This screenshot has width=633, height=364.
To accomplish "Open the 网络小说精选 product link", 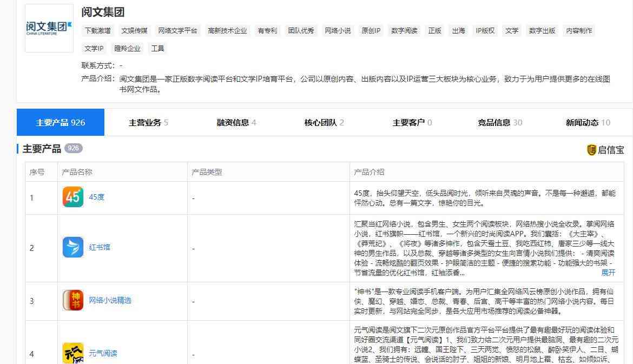I will coord(110,300).
